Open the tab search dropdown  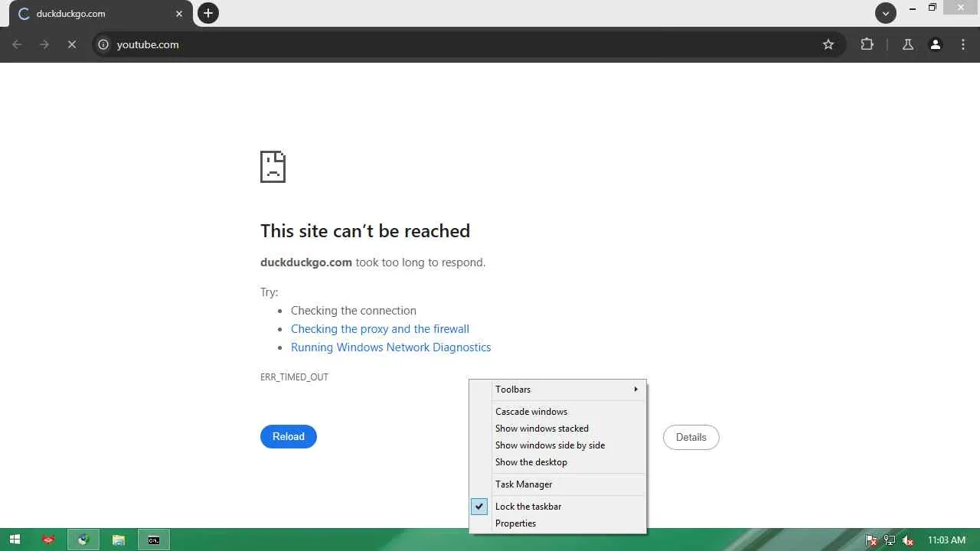click(x=886, y=13)
